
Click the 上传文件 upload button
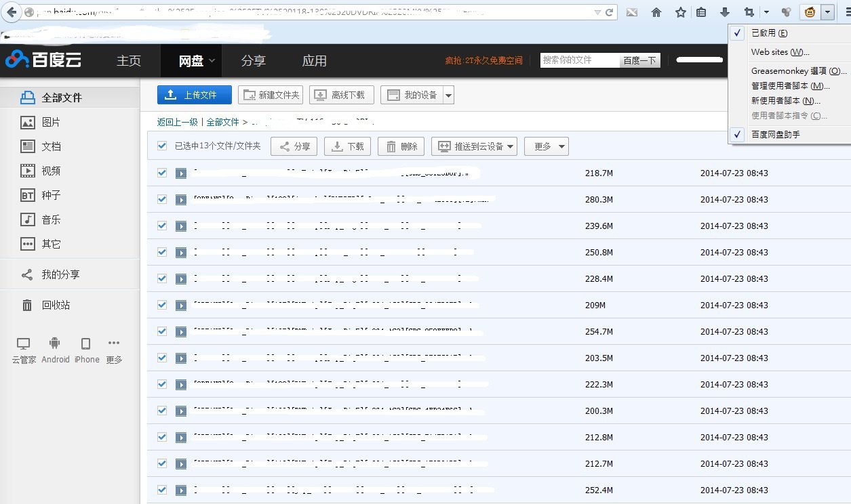pos(194,96)
